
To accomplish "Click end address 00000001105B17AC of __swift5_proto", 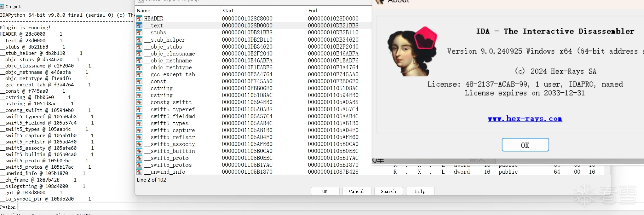I will coord(333,158).
